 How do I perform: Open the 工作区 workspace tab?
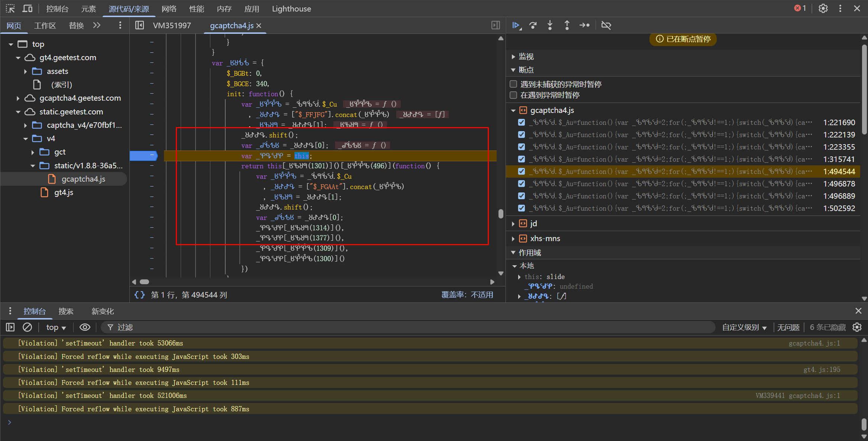[45, 26]
